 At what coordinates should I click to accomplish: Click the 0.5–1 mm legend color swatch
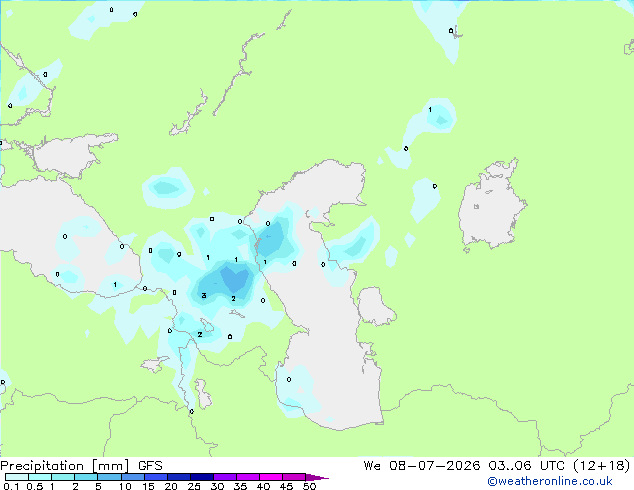40,477
